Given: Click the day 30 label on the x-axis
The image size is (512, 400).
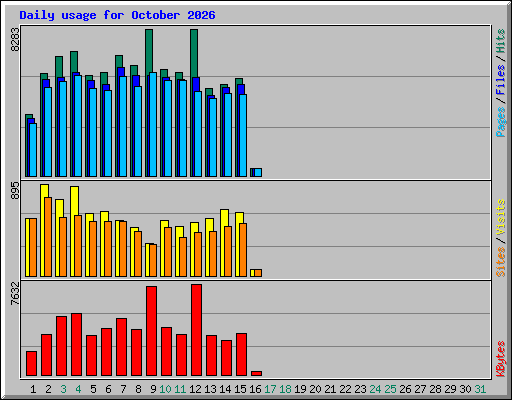Looking at the screenshot, I should tap(465, 389).
